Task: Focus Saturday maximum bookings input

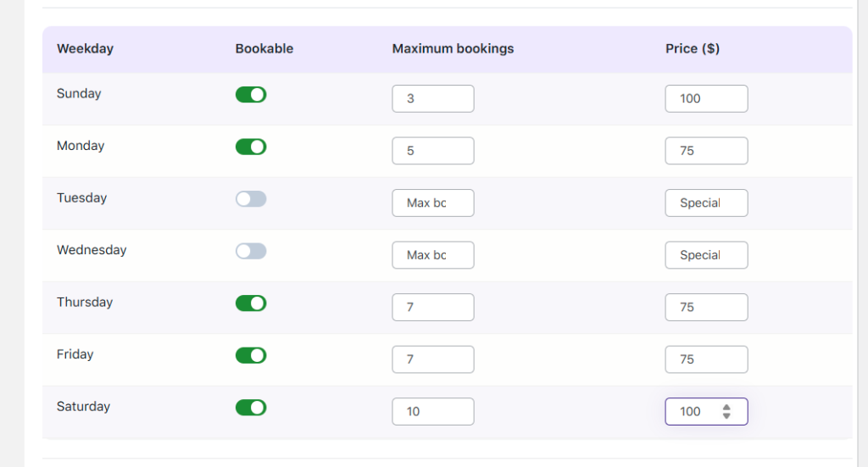Action: [x=432, y=412]
